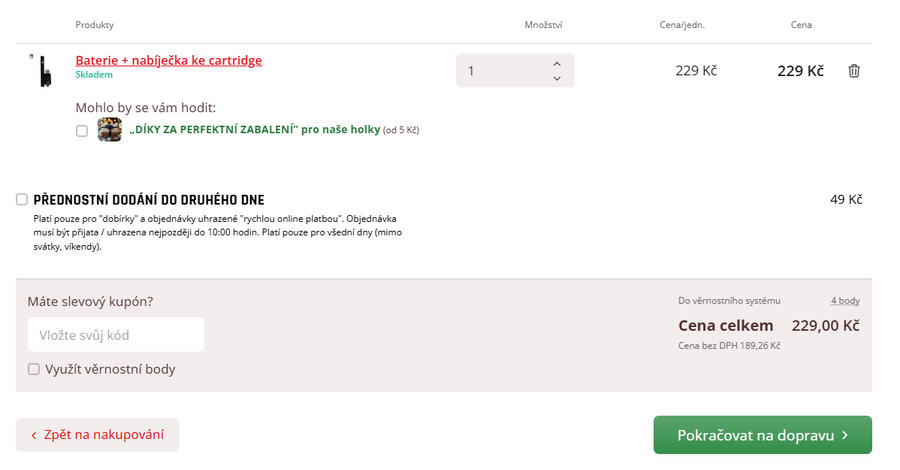Image resolution: width=900 pixels, height=470 pixels.
Task: Increase quantity with the up arrow
Action: (557, 64)
